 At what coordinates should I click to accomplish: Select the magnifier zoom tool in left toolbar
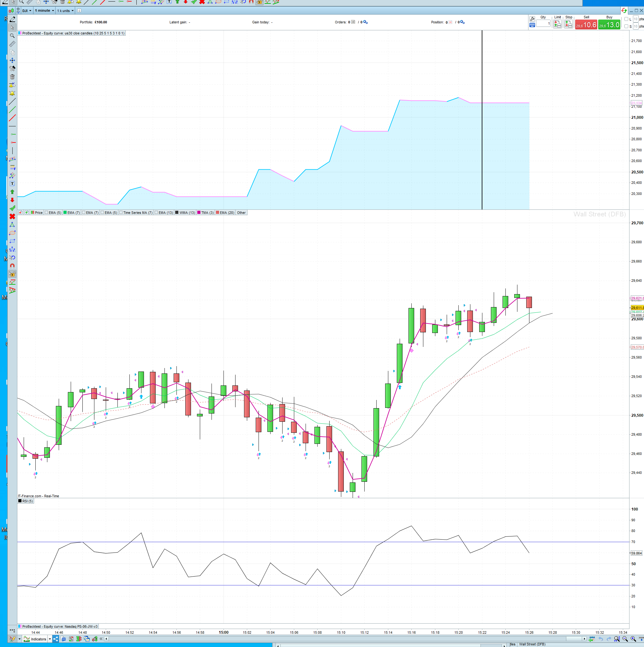click(x=12, y=36)
